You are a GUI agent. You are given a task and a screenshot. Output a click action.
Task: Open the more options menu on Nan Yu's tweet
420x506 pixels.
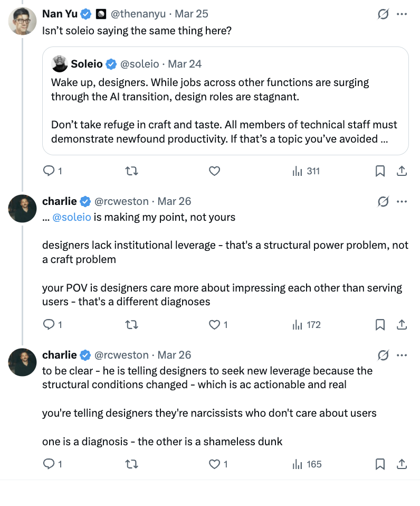(402, 14)
